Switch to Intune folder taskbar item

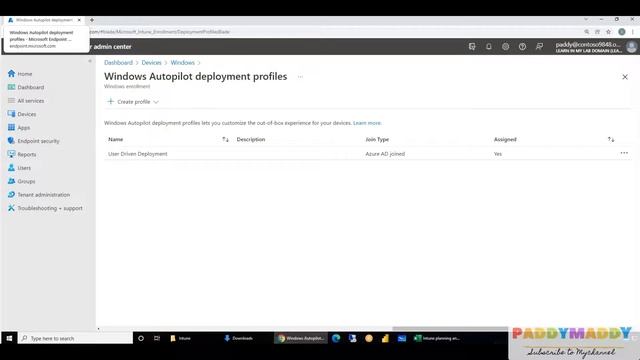(180, 338)
